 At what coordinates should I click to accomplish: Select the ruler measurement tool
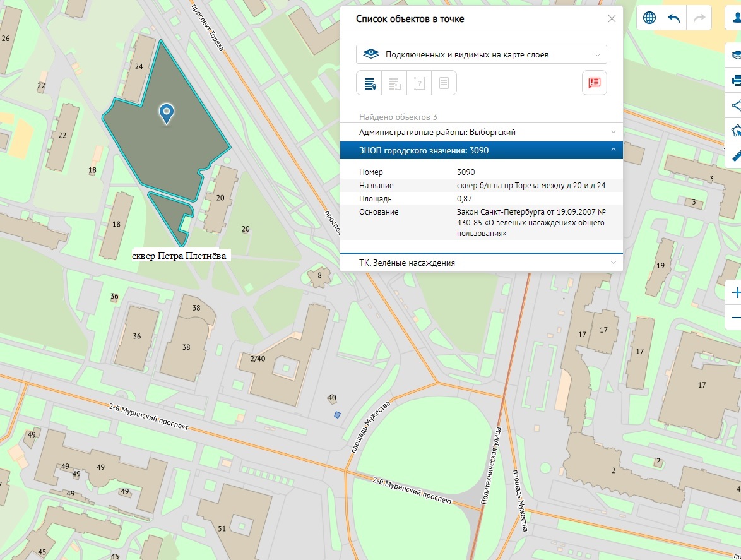pos(735,155)
